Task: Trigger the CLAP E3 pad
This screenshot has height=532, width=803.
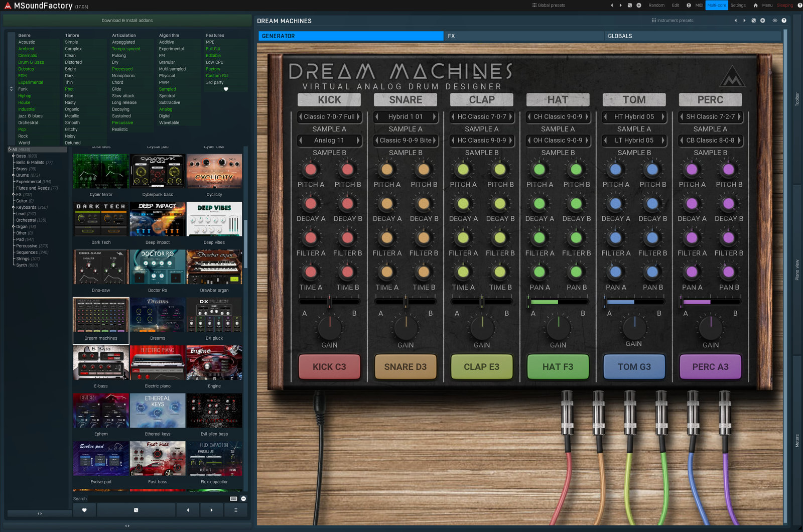Action: [482, 367]
